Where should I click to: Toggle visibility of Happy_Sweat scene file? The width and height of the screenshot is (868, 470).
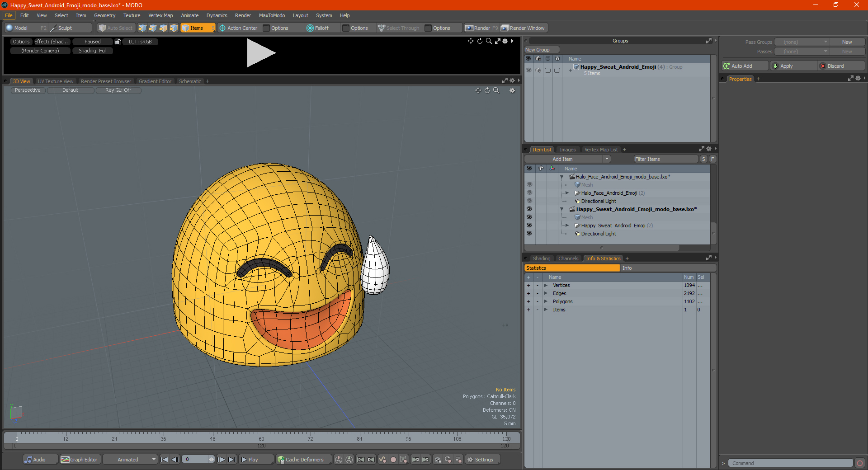(529, 209)
